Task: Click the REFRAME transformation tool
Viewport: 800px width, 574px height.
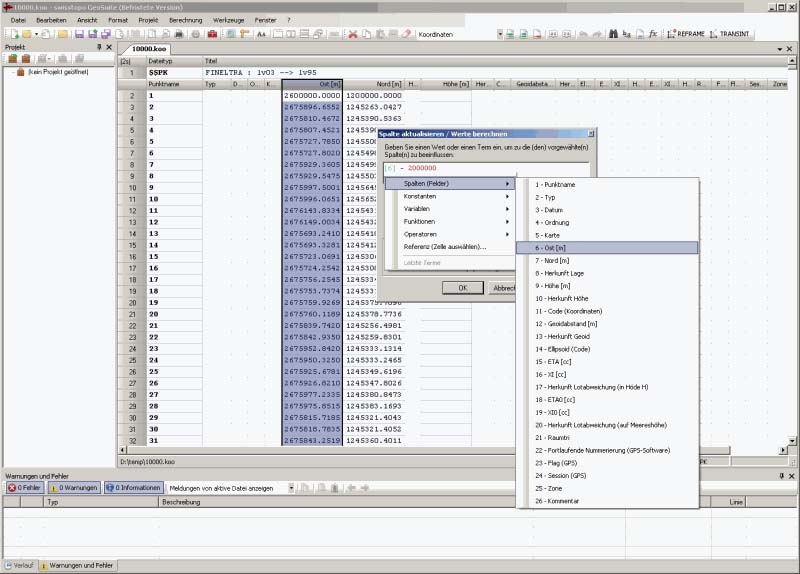Action: [x=685, y=34]
